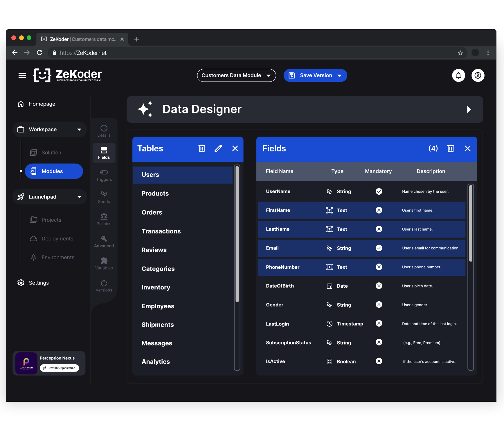Select the Products table
504x431 pixels.
pyautogui.click(x=155, y=194)
